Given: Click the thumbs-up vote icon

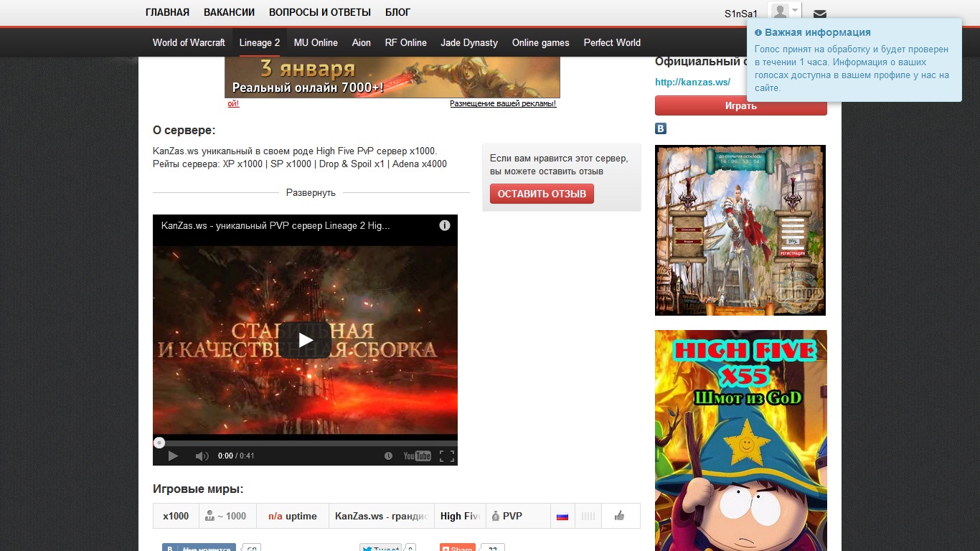Looking at the screenshot, I should [x=620, y=516].
